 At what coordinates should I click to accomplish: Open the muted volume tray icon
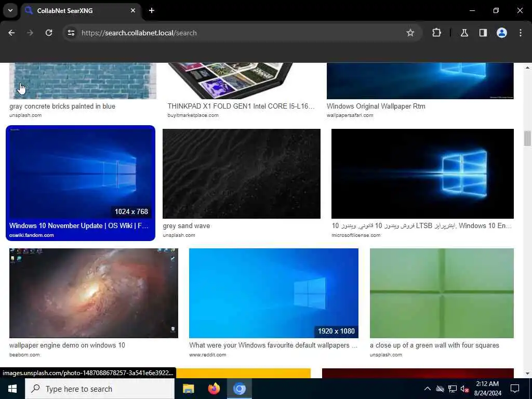pos(465,389)
